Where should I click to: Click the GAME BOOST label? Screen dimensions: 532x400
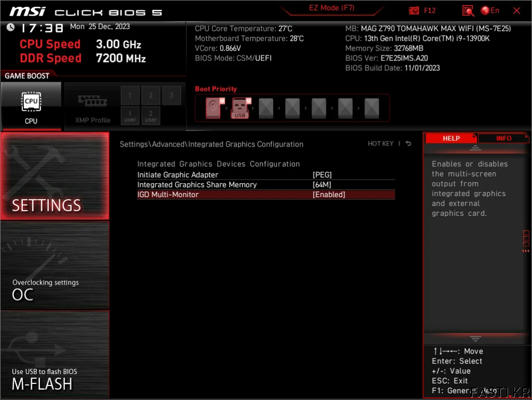(27, 76)
